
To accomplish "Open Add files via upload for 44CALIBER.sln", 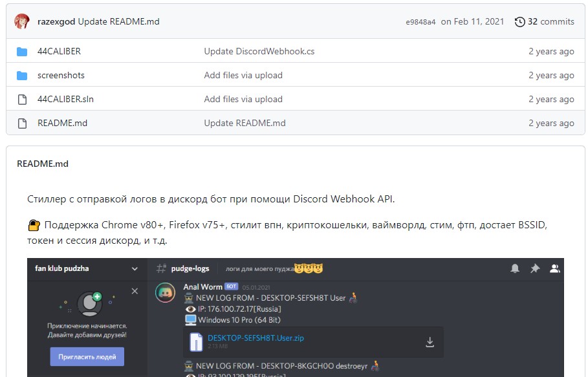I will point(243,100).
